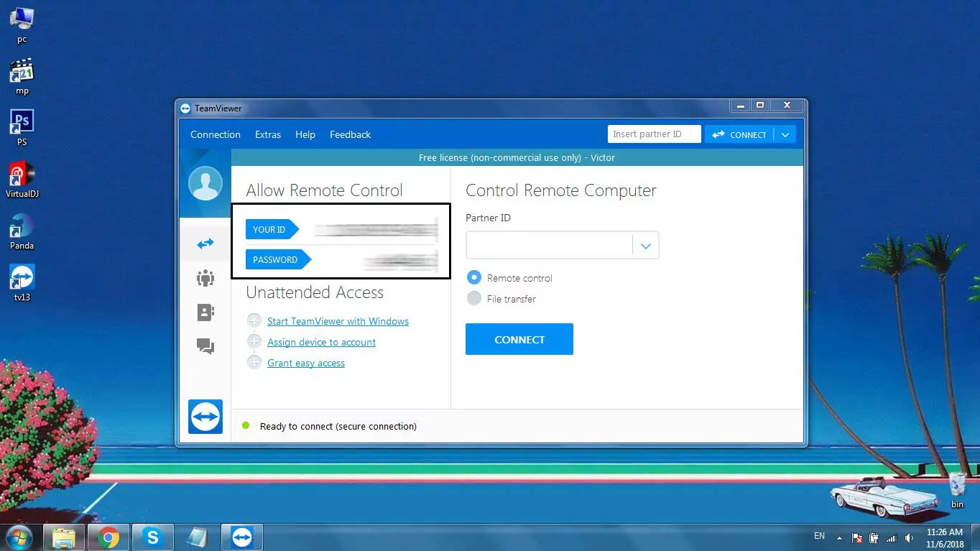This screenshot has width=980, height=551.
Task: Select the PS Photoshop desktop icon
Action: [x=22, y=128]
